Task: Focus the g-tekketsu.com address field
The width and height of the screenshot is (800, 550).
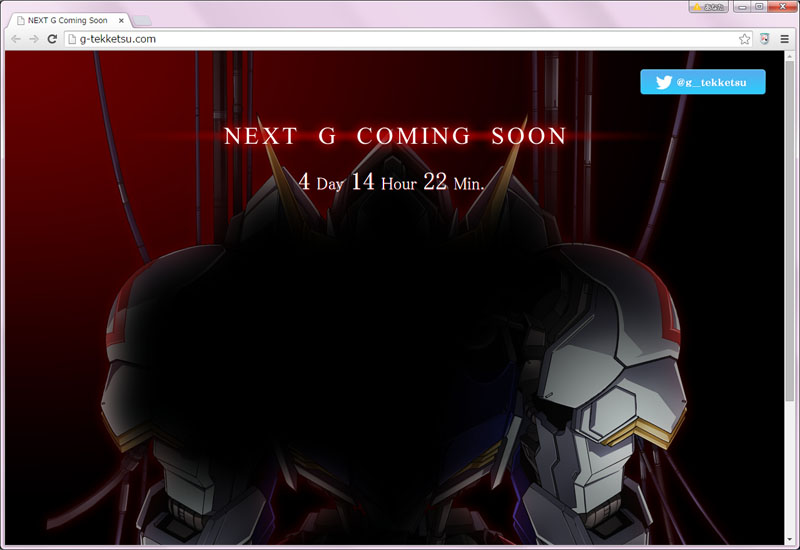Action: (x=400, y=39)
